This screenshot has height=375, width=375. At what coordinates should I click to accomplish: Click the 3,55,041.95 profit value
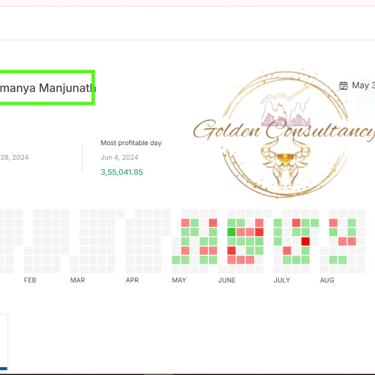(x=122, y=172)
